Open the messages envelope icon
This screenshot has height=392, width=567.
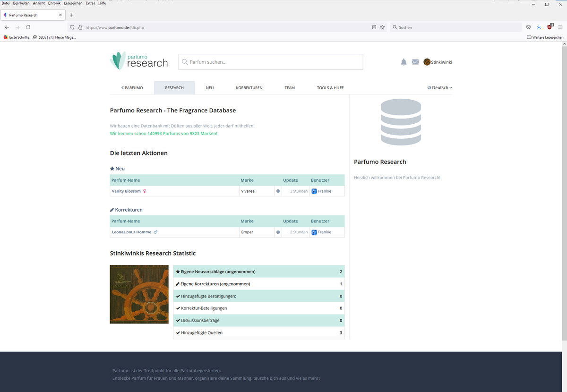[x=415, y=62]
